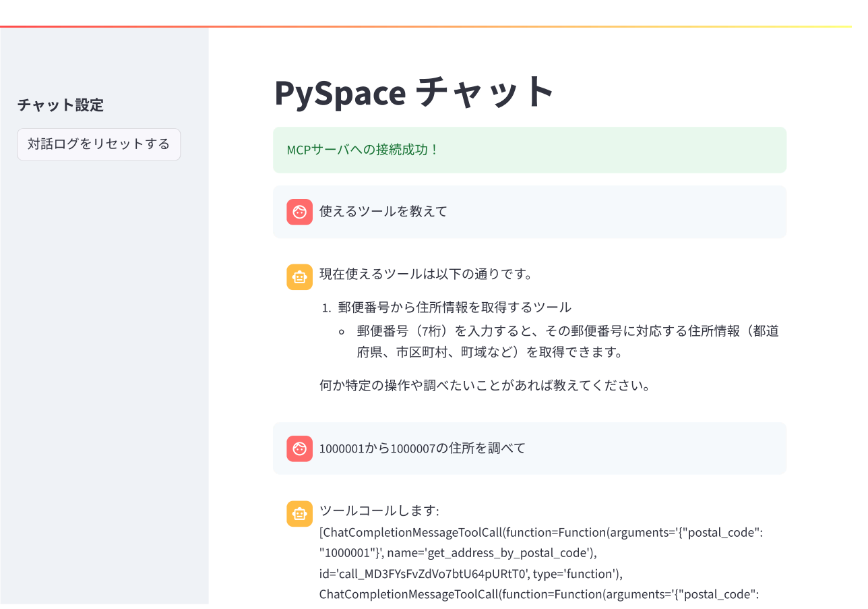Click the first ChatCompletionMessageToolCall text line
This screenshot has width=868, height=609.
point(540,532)
